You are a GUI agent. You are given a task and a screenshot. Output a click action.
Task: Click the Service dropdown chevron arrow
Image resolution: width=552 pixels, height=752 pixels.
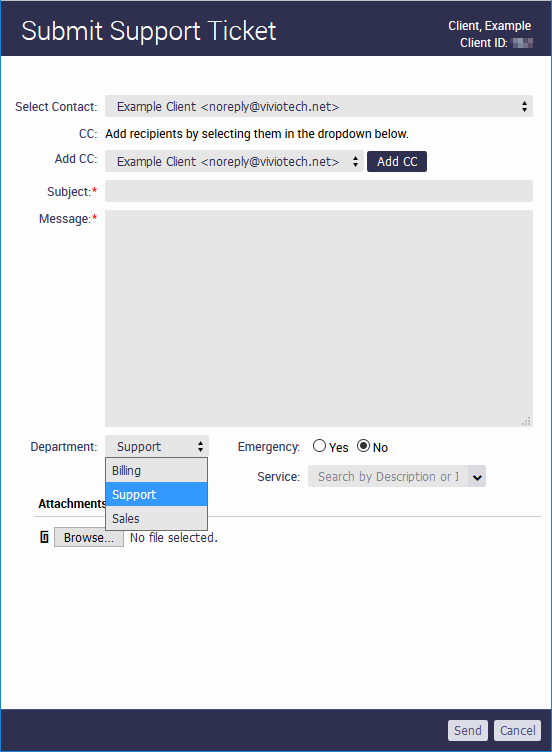(477, 477)
